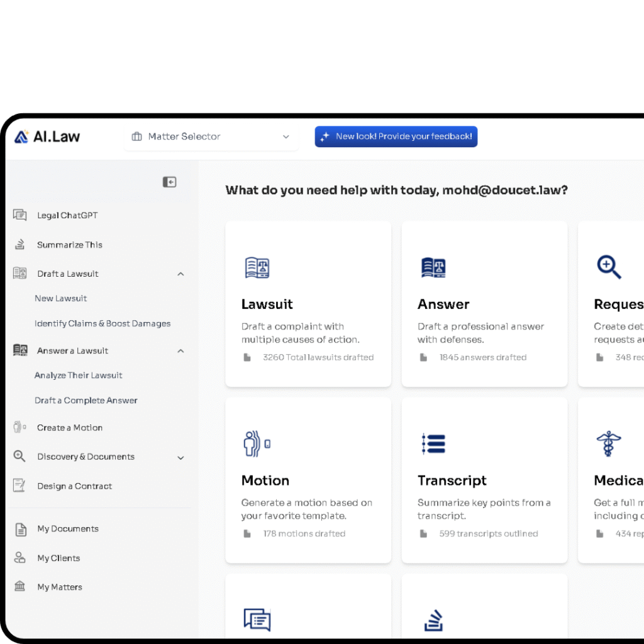Select the Create a Motion icon
The width and height of the screenshot is (644, 644).
19,428
